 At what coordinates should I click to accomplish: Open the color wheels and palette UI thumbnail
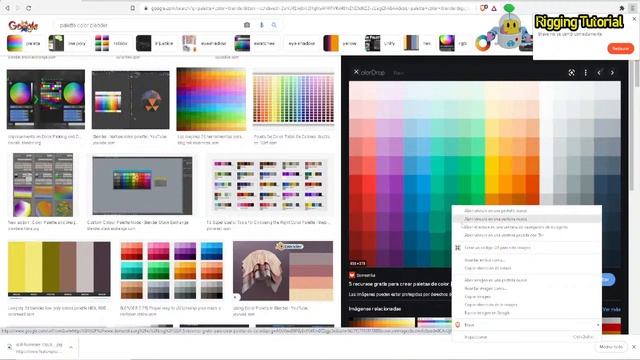[x=46, y=99]
